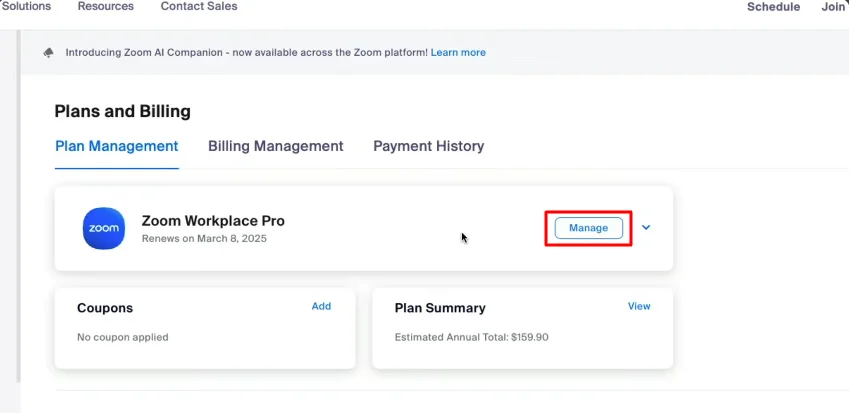849x413 pixels.
Task: Click the 'No coupon applied' text
Action: click(123, 337)
